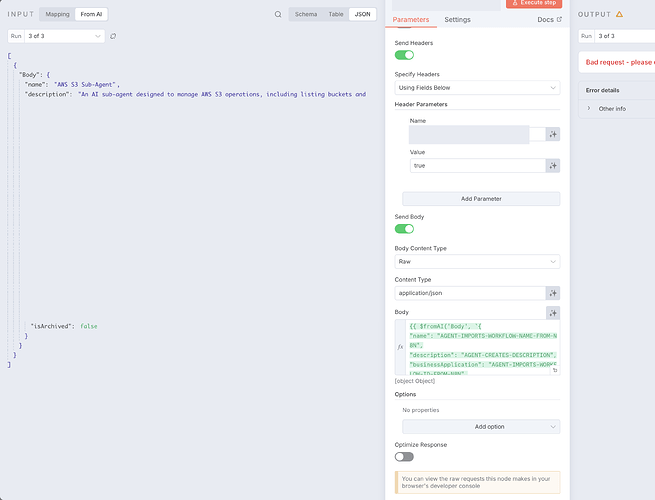Click the "description" key in input JSON
The width and height of the screenshot is (655, 500).
(47, 94)
